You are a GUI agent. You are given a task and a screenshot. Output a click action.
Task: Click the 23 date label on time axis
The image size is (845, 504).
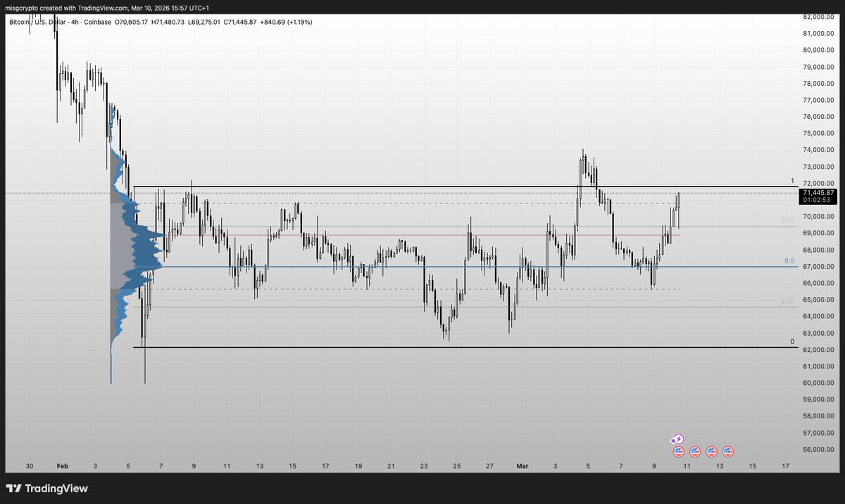(x=424, y=466)
